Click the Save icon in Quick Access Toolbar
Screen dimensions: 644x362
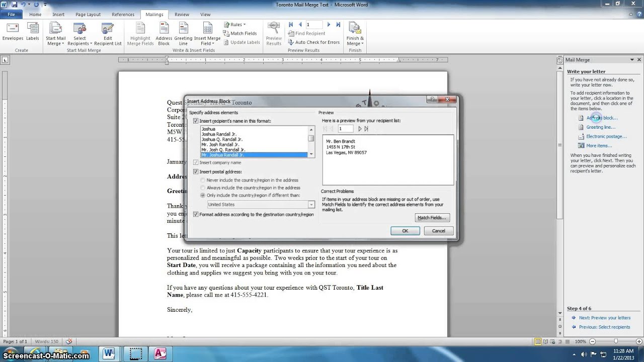tap(14, 5)
